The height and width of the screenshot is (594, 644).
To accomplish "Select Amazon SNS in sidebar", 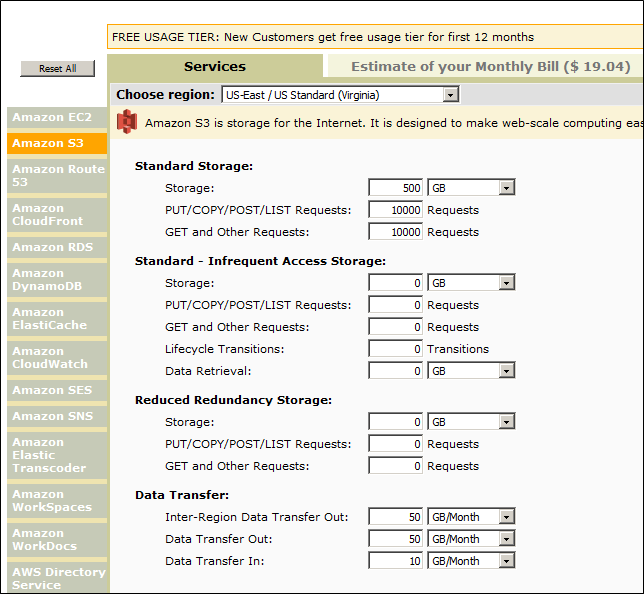I will click(57, 416).
